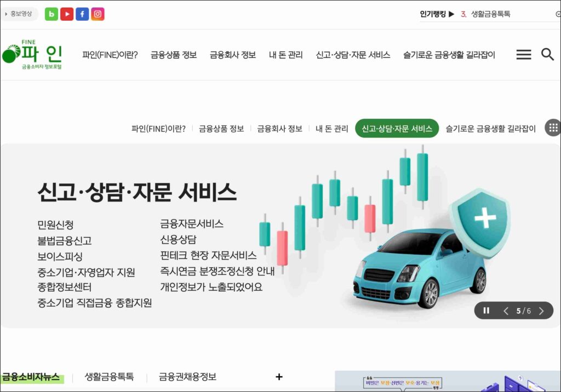The height and width of the screenshot is (392, 561).
Task: Go to the previous banner slide
Action: coord(506,311)
